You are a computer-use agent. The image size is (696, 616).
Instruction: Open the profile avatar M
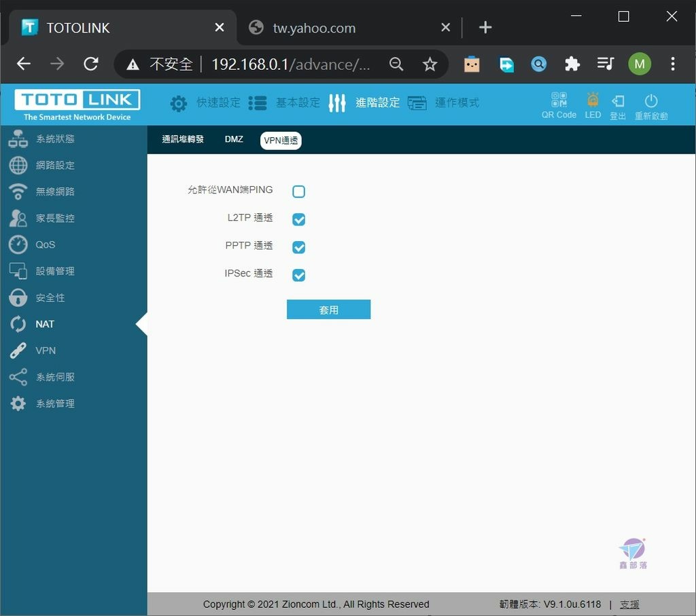click(640, 65)
